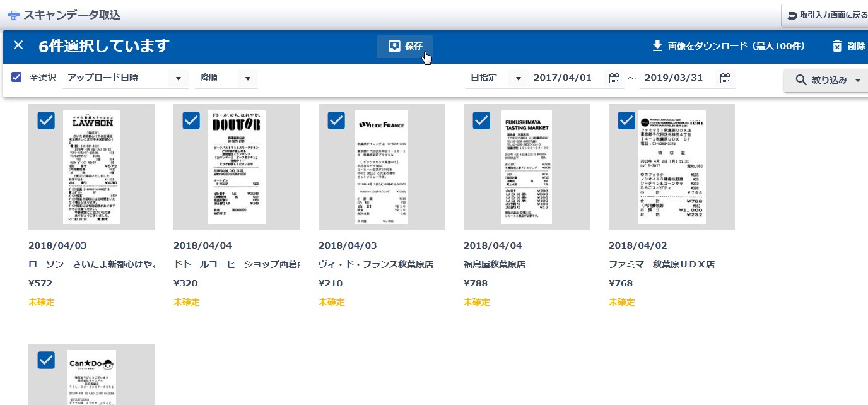Open the ファミマ receipt thumbnail

pos(672,167)
